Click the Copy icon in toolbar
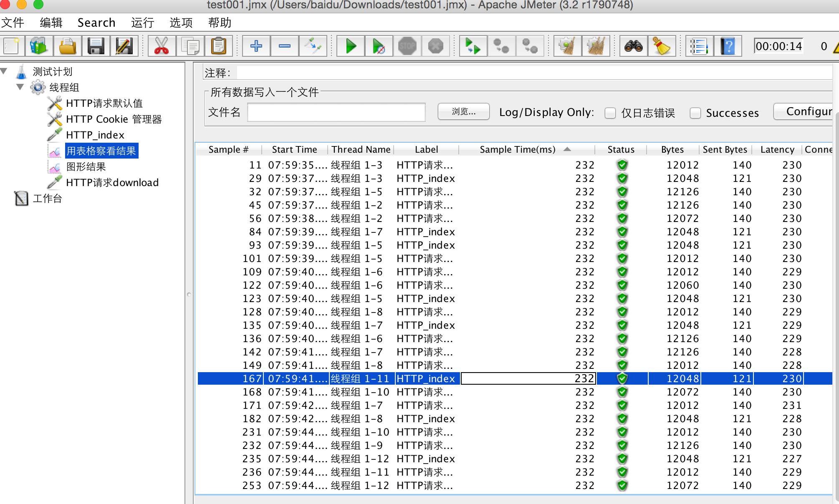 190,46
